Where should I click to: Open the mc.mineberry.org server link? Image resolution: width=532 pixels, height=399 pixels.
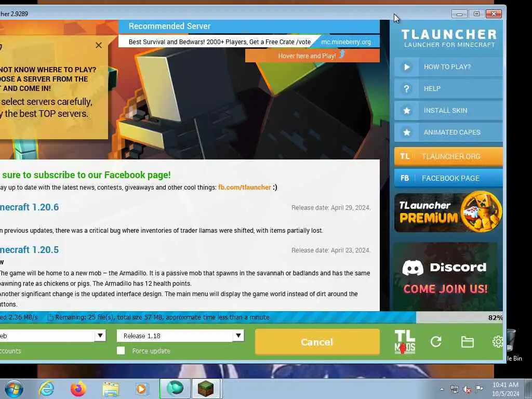[345, 42]
